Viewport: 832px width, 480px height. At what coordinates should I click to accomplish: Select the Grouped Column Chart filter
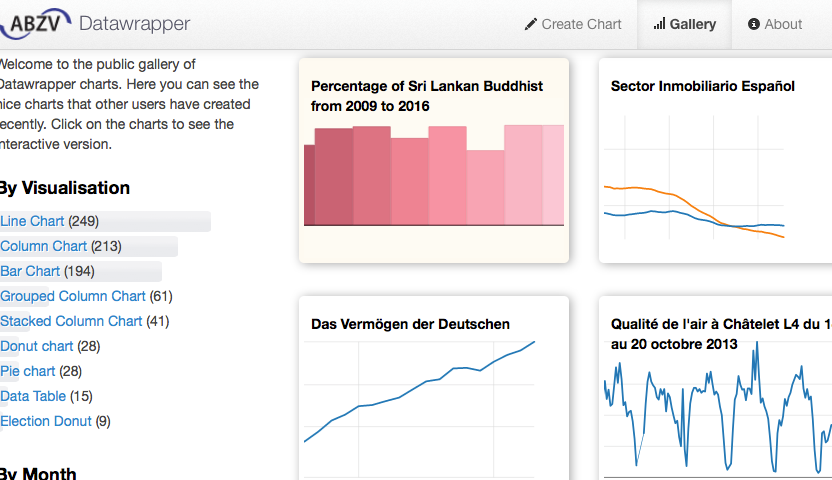[x=72, y=296]
